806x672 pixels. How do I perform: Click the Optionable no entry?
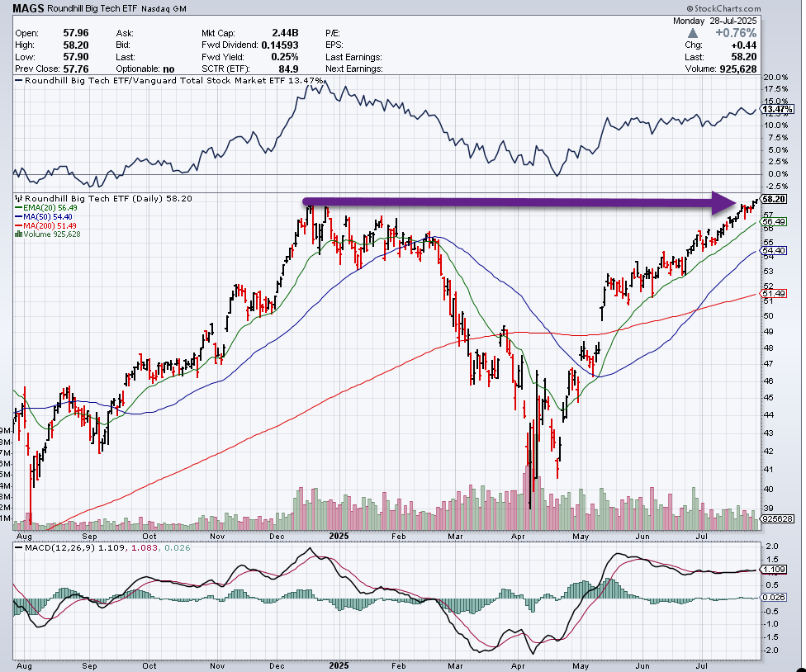coord(145,69)
